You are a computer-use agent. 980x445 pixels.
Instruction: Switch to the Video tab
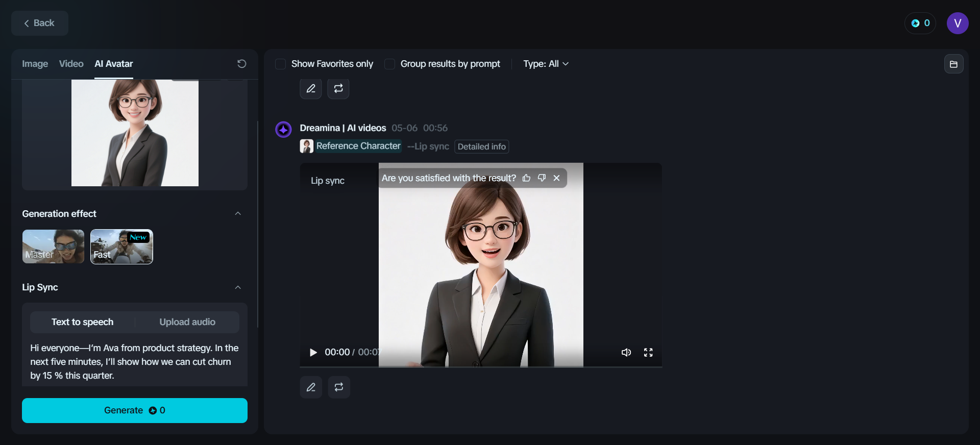[x=71, y=64]
